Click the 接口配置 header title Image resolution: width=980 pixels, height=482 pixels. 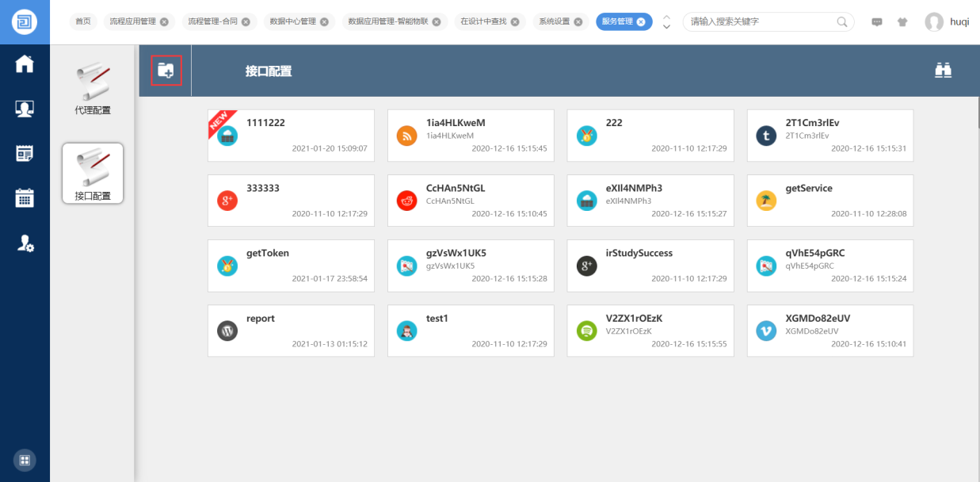[269, 71]
